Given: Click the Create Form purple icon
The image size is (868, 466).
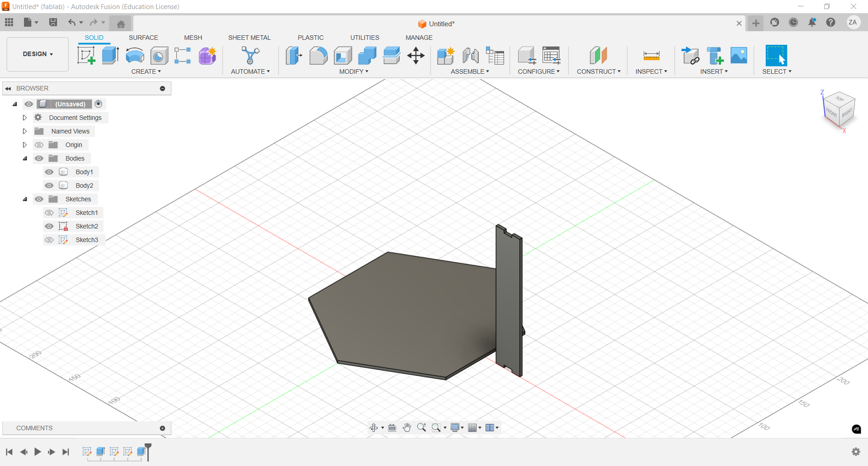Looking at the screenshot, I should coord(208,56).
